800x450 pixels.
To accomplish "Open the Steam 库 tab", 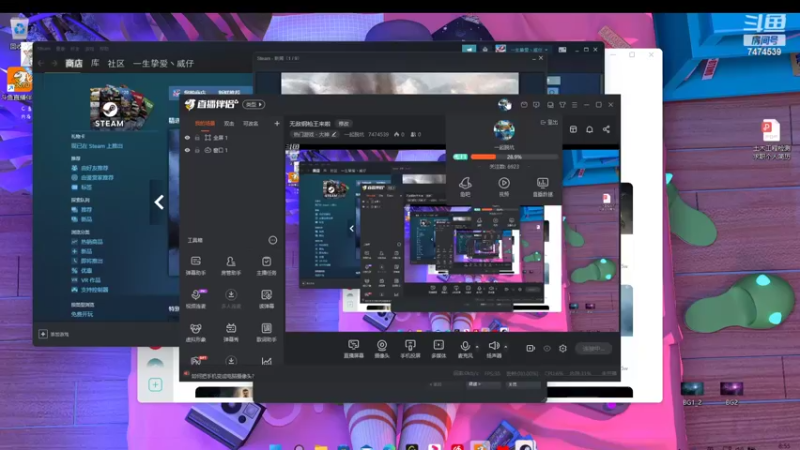I will 95,63.
